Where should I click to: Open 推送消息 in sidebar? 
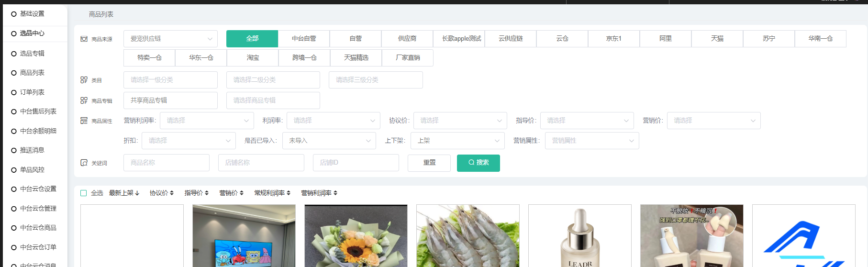[x=32, y=150]
